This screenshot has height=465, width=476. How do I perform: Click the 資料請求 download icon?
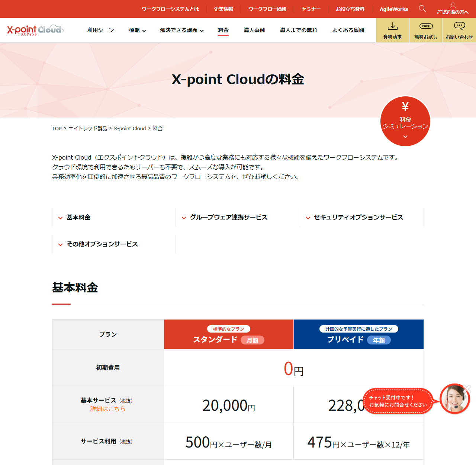[392, 30]
